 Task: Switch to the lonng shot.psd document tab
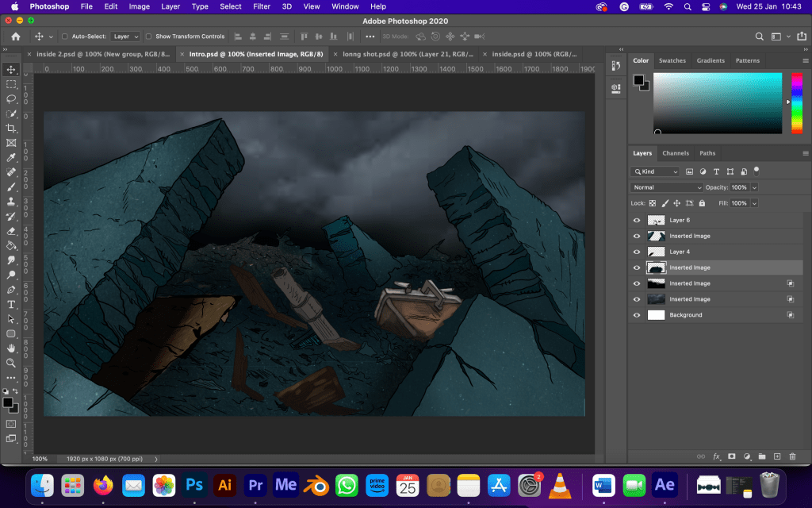point(408,54)
